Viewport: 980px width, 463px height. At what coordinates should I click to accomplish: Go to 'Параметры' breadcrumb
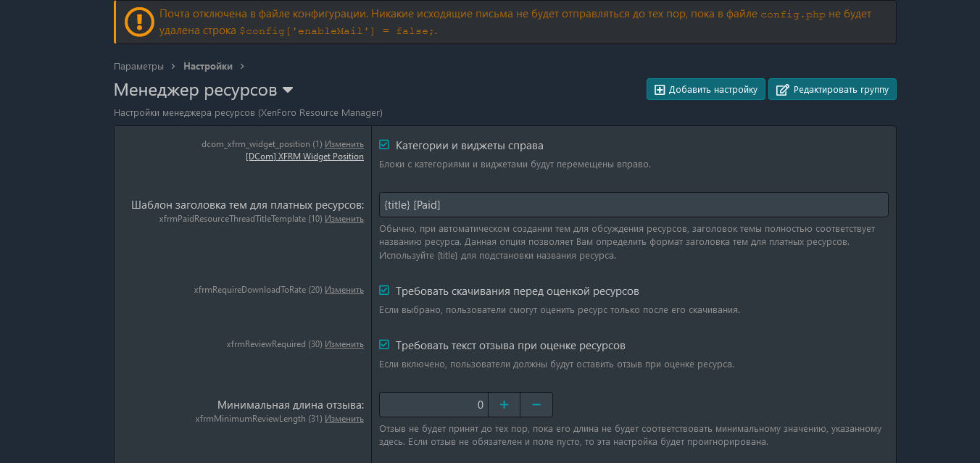[138, 67]
